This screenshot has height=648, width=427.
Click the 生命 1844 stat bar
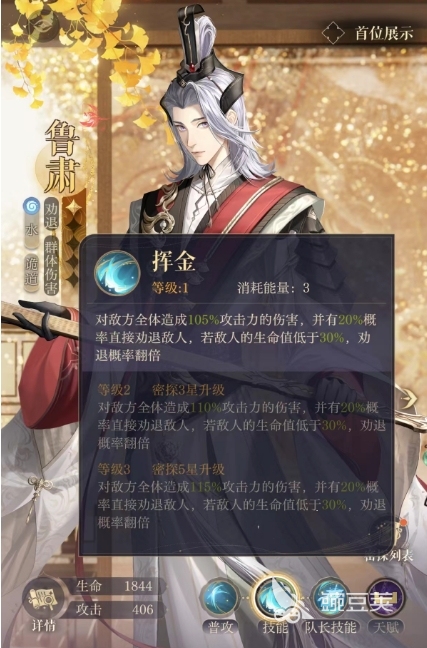[x=116, y=586]
